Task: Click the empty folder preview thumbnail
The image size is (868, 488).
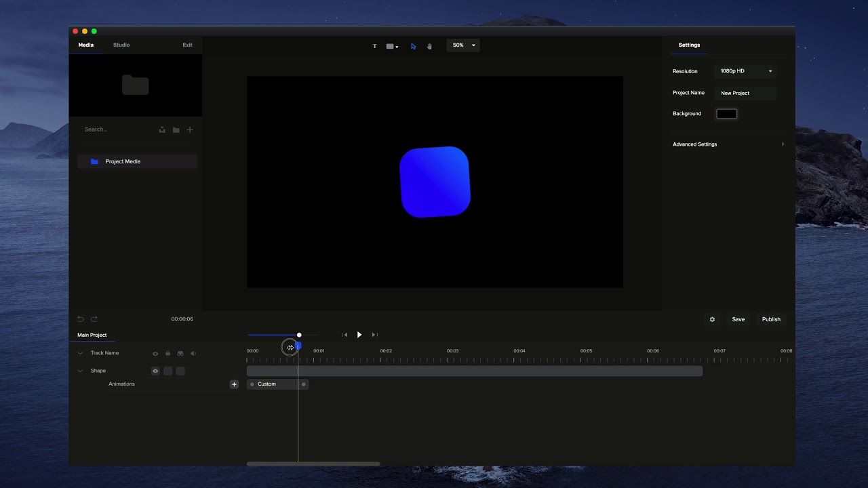Action: tap(136, 85)
